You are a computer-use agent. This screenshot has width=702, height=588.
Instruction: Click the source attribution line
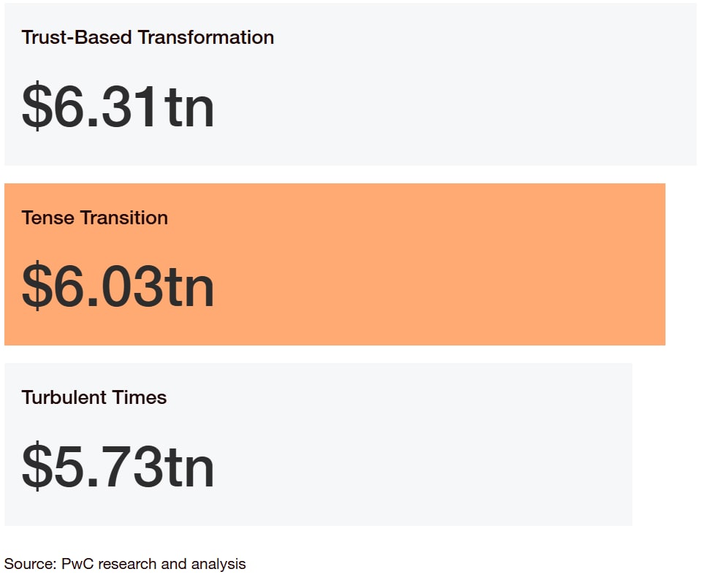[x=125, y=564]
